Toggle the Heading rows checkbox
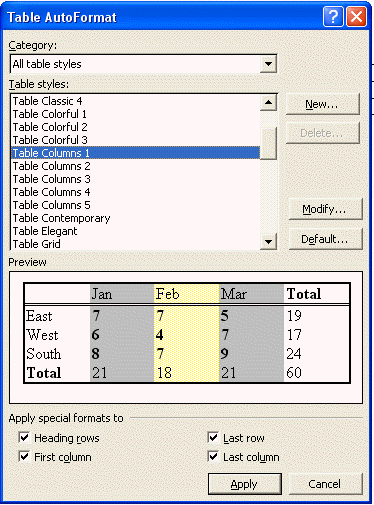This screenshot has height=505, width=374. pyautogui.click(x=24, y=437)
